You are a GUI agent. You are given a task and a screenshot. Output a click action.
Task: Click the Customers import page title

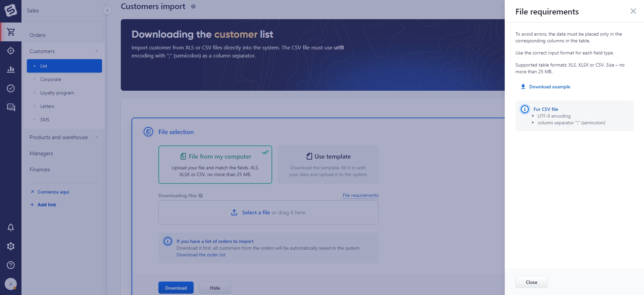click(x=153, y=6)
